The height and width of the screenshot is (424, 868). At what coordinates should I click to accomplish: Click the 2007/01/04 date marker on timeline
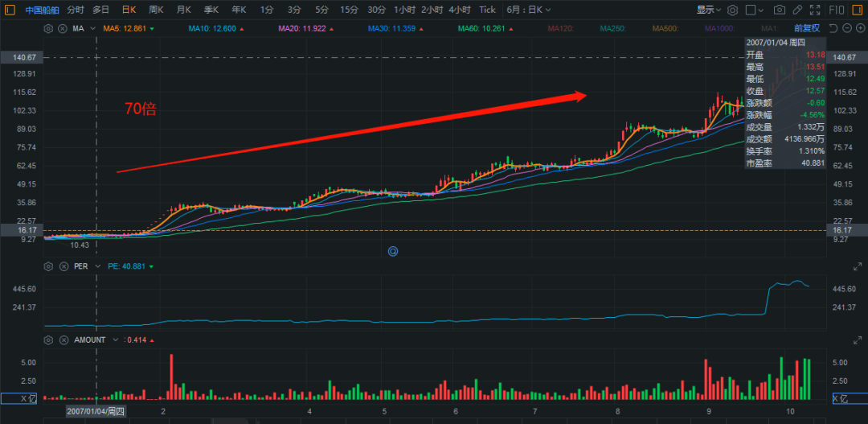pyautogui.click(x=96, y=411)
